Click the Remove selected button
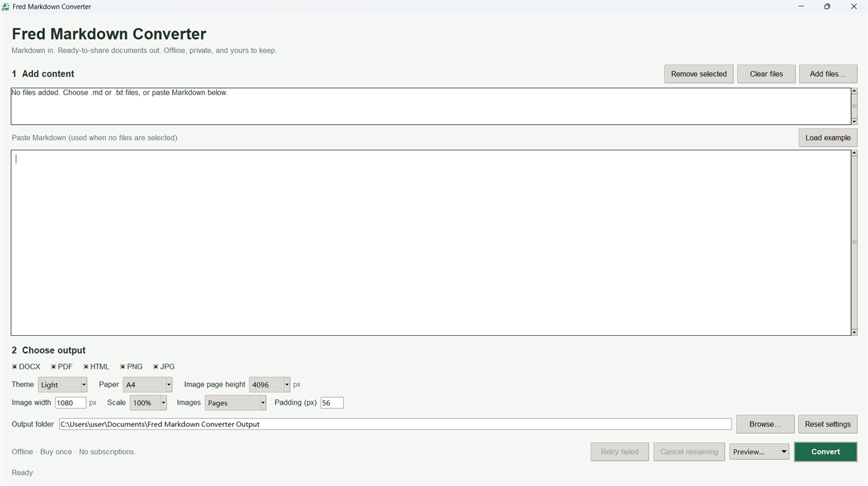 [x=699, y=74]
